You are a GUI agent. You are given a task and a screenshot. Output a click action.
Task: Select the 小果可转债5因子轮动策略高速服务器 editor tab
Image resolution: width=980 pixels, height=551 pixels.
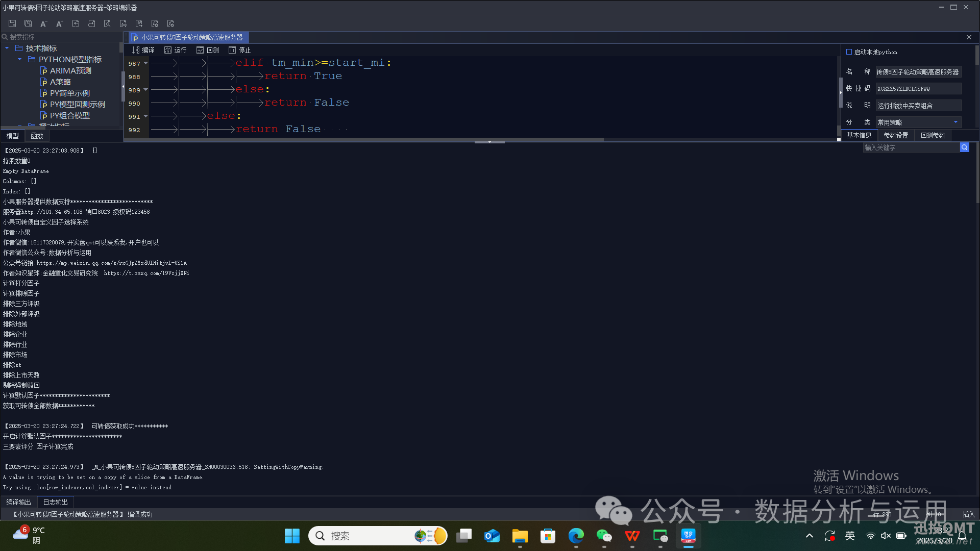click(188, 37)
